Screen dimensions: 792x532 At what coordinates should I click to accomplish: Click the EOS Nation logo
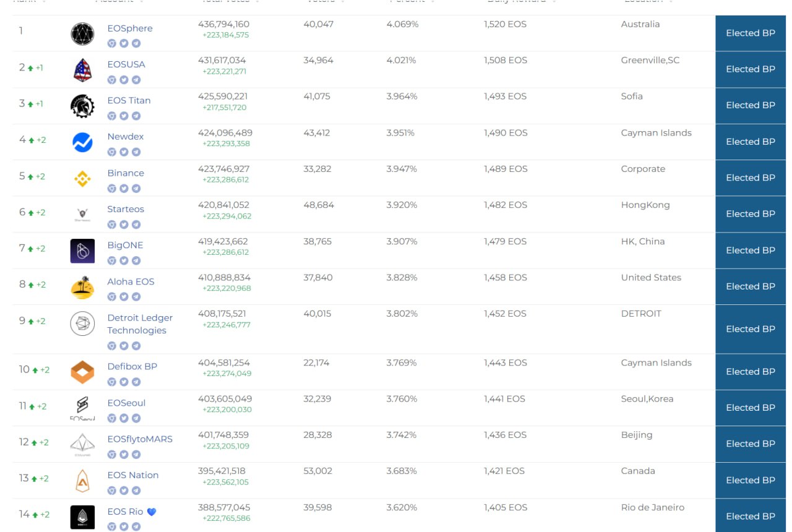click(82, 481)
